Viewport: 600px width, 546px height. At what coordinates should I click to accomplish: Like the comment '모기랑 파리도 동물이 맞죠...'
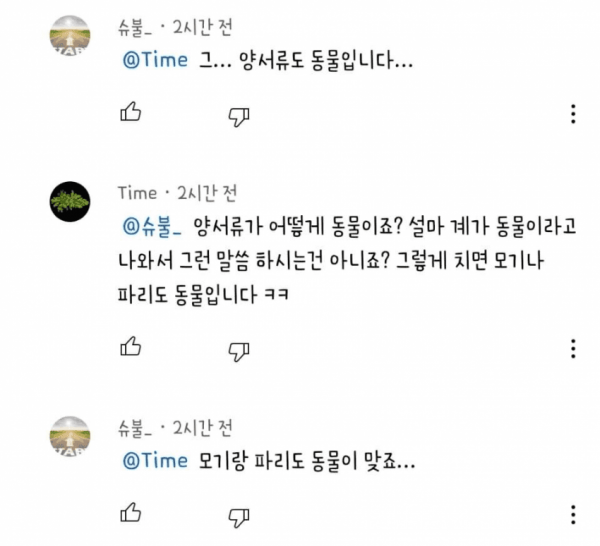(130, 513)
